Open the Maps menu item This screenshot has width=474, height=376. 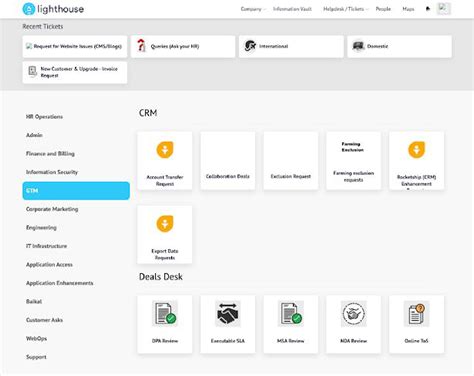click(x=408, y=9)
